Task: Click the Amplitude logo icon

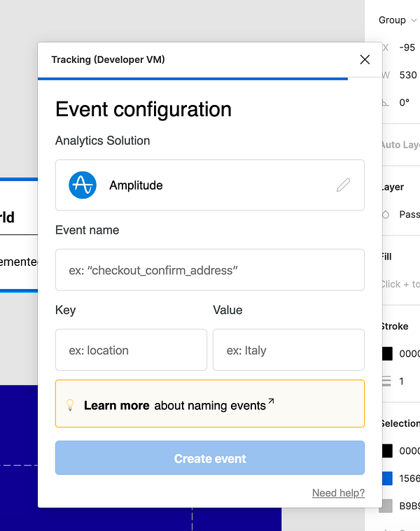Action: click(x=83, y=185)
